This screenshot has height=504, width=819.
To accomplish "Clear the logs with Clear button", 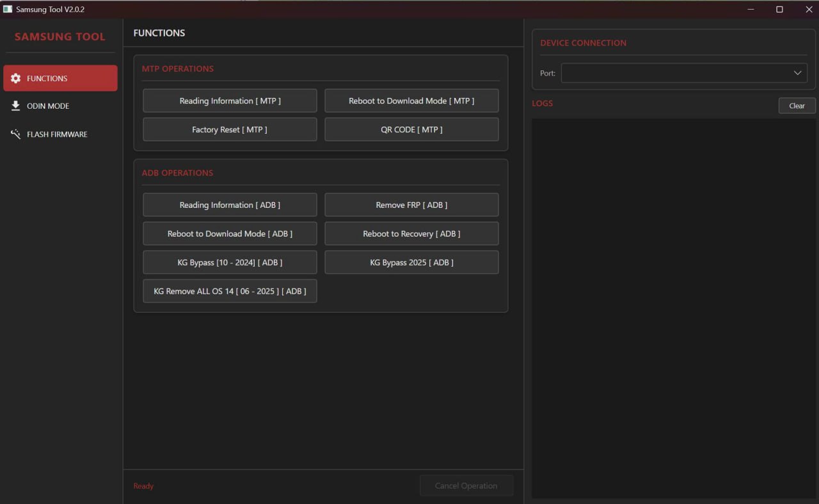I will click(x=797, y=106).
